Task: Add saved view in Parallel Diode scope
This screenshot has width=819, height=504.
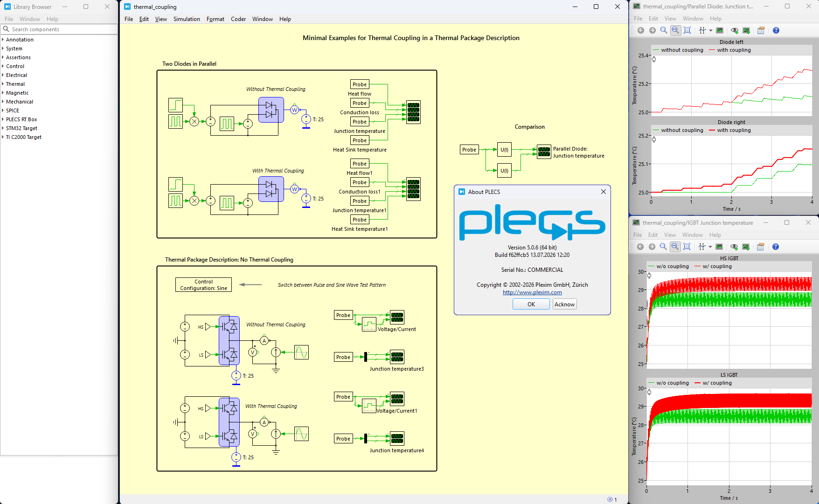Action: pyautogui.click(x=735, y=30)
